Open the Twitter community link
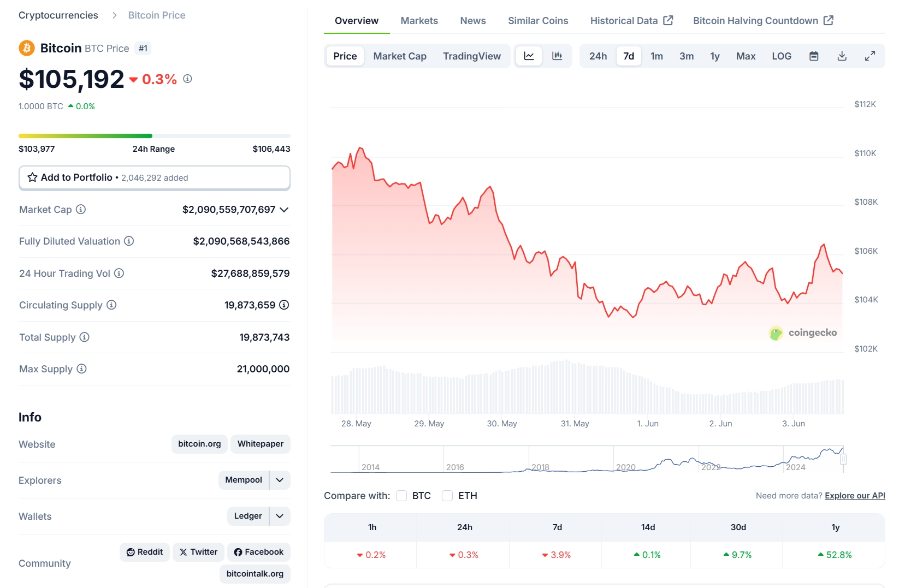 (x=198, y=552)
